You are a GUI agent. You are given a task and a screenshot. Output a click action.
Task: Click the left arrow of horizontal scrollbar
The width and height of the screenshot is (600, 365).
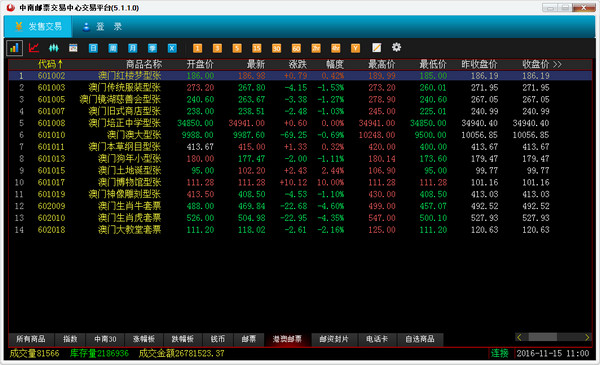[x=519, y=337]
